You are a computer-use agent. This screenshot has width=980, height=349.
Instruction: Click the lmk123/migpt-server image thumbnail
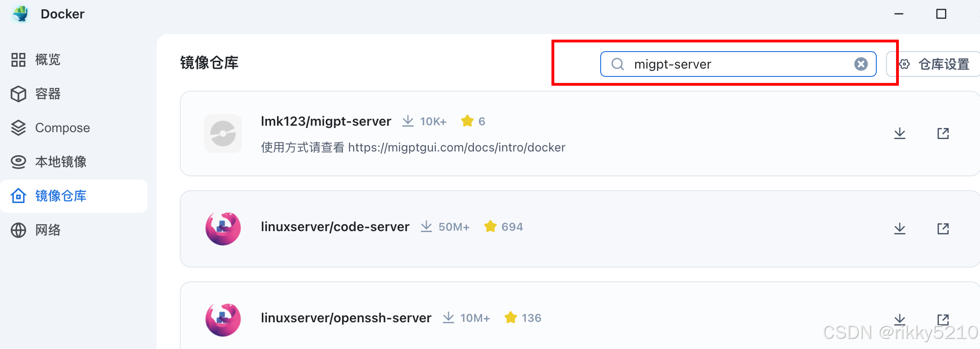pyautogui.click(x=223, y=134)
